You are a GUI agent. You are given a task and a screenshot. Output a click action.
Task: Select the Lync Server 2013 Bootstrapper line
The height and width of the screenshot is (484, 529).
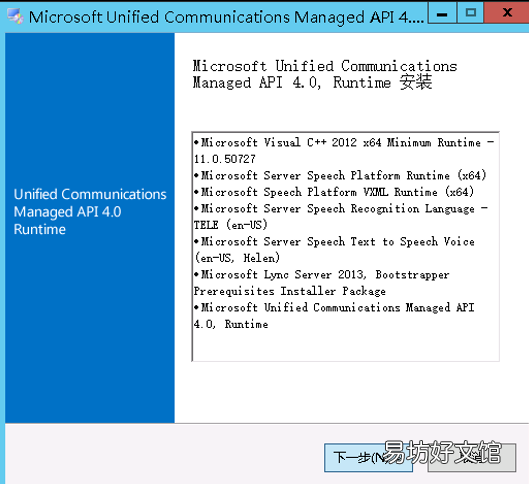coord(322,283)
